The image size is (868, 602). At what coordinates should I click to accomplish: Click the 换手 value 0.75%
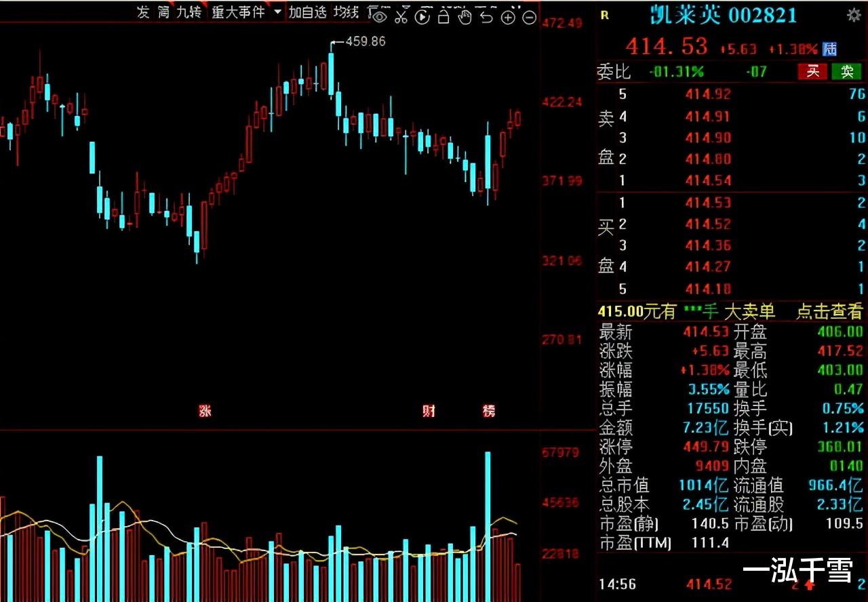(x=843, y=408)
